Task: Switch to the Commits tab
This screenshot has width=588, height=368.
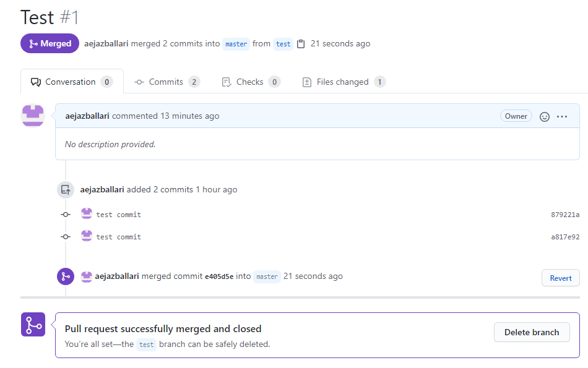Action: click(x=167, y=82)
